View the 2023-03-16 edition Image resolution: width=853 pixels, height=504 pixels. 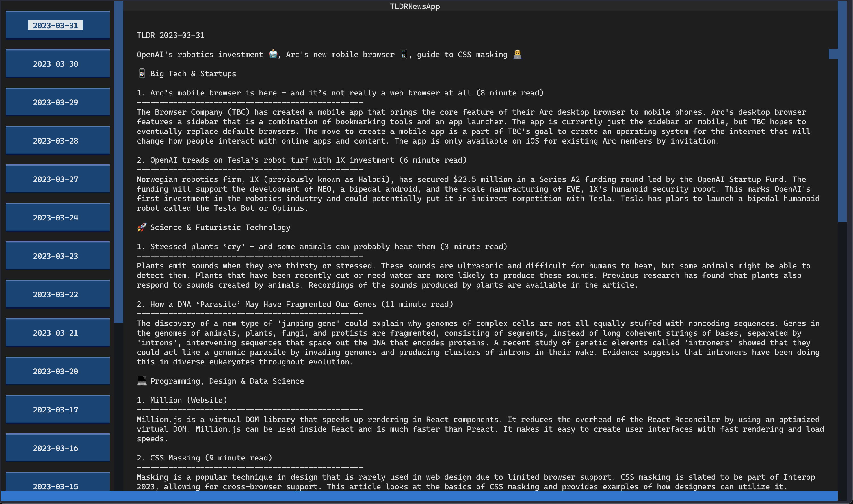click(x=57, y=447)
